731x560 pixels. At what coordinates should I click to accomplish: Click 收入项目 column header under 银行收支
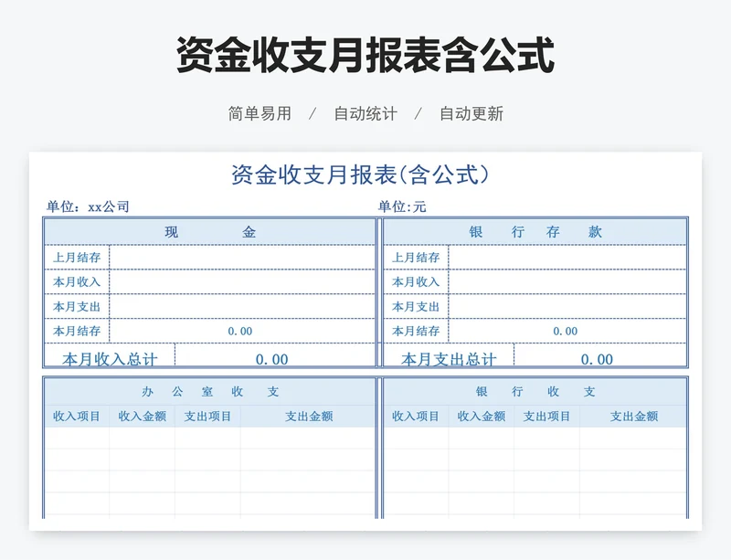416,417
